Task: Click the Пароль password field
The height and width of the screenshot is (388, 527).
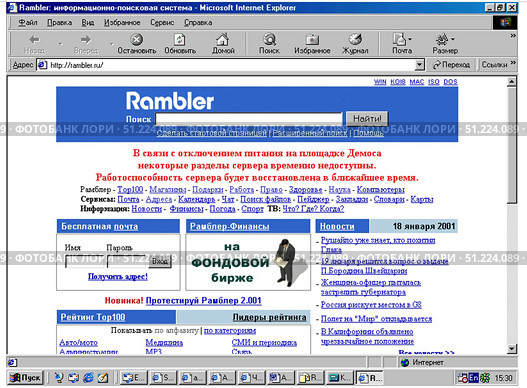Action: [126, 262]
